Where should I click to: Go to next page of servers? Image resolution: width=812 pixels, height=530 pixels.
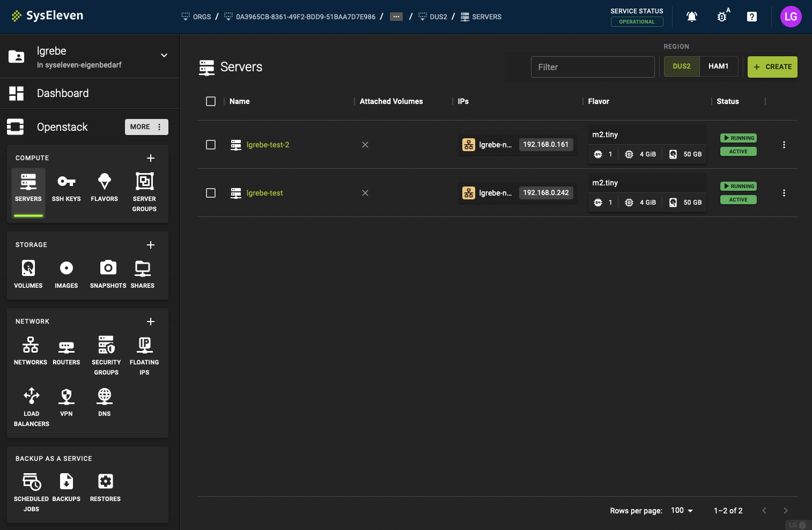[786, 511]
